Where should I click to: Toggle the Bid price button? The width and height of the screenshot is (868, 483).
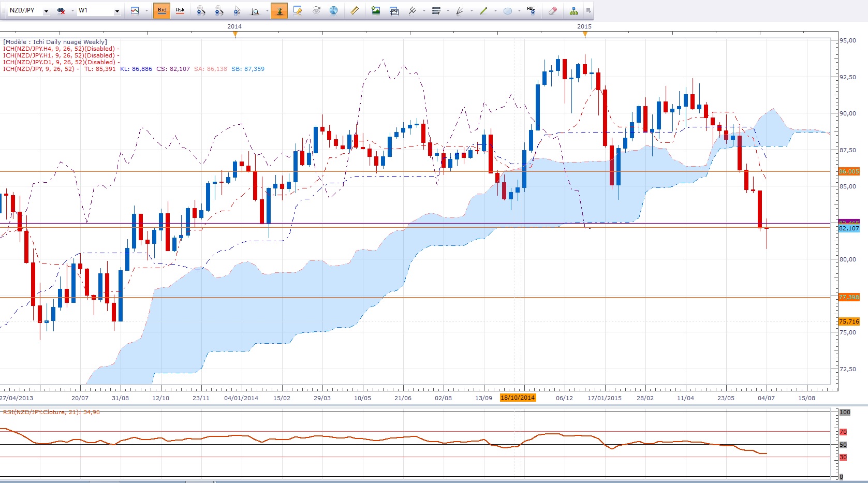162,10
